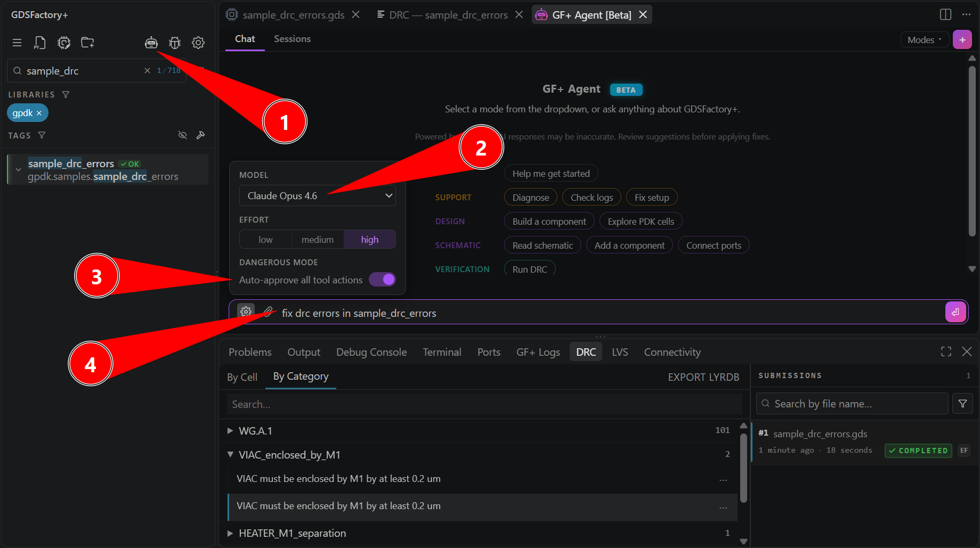Select submission #1 sample_drc_errors.gds

pyautogui.click(x=864, y=442)
